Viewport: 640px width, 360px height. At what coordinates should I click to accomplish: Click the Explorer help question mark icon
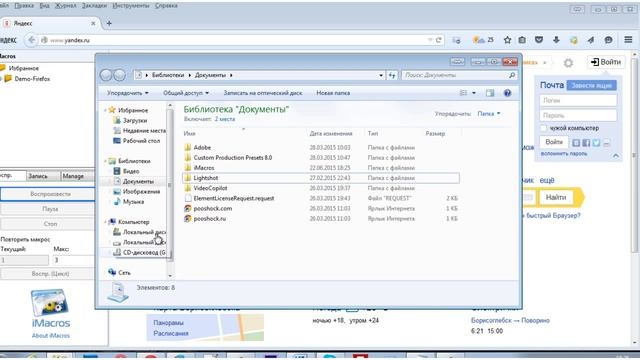pyautogui.click(x=507, y=93)
